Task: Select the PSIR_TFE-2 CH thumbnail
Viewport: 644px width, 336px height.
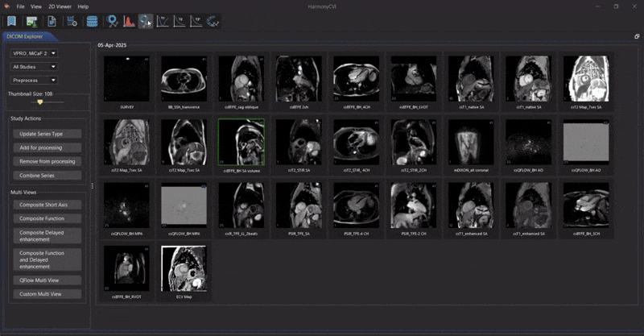Action: [x=414, y=205]
